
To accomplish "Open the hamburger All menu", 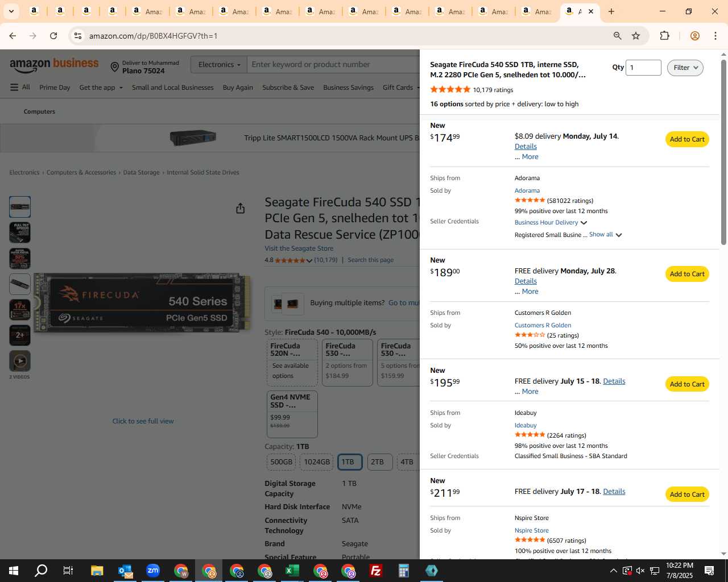I will coord(20,87).
